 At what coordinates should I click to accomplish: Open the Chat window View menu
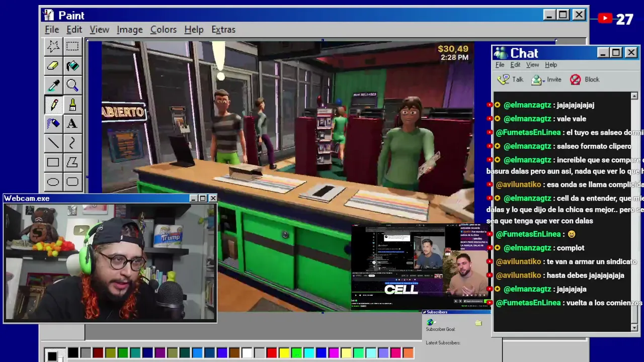[532, 65]
